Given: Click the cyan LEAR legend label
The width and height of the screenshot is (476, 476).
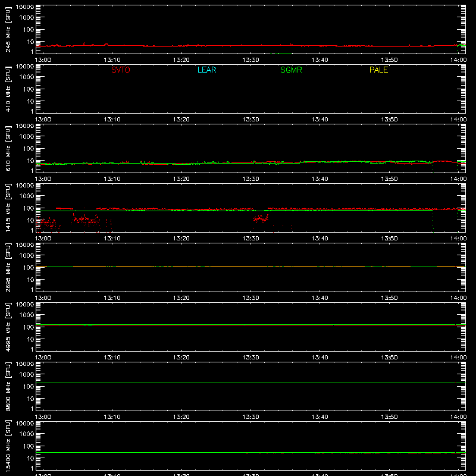Looking at the screenshot, I should [x=206, y=70].
